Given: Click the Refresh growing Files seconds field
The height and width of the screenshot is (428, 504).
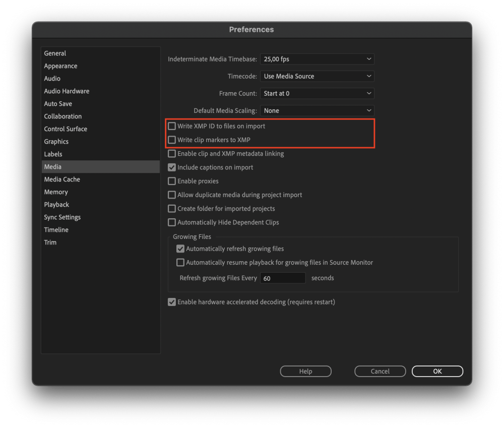Looking at the screenshot, I should [x=283, y=278].
